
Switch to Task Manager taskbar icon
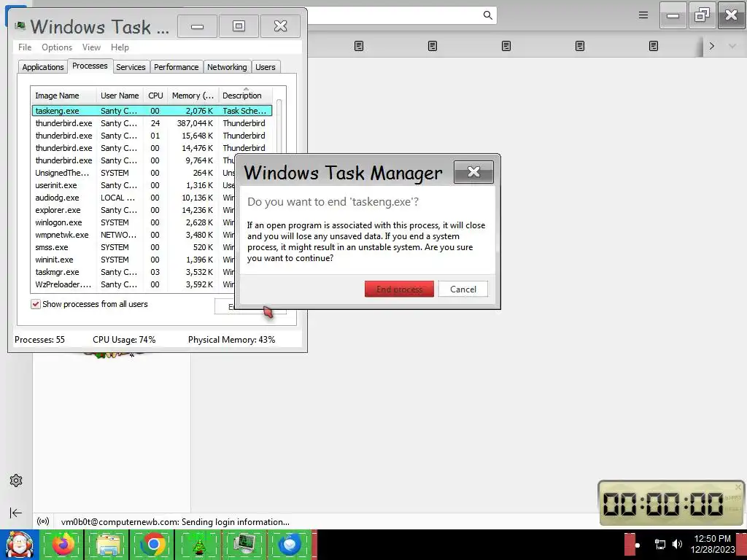(x=244, y=545)
